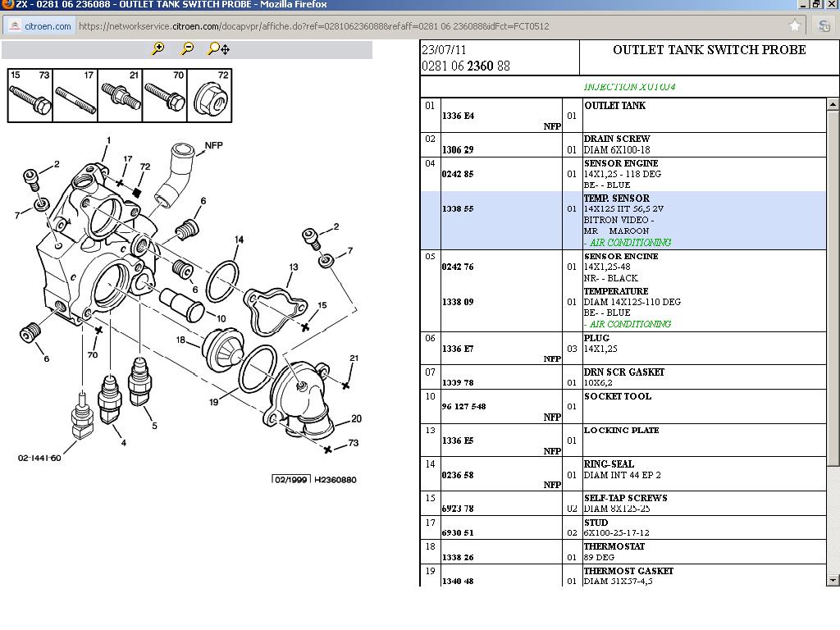Click the STUD description text
Viewport: 840px width, 630px height.
[596, 523]
